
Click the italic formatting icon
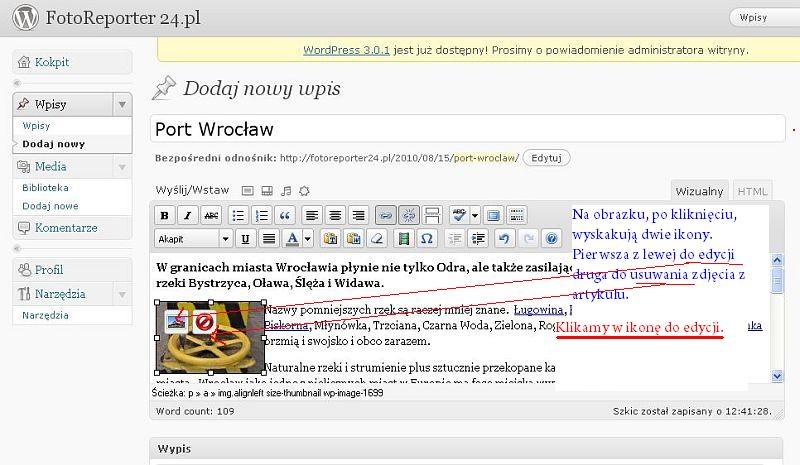click(188, 215)
